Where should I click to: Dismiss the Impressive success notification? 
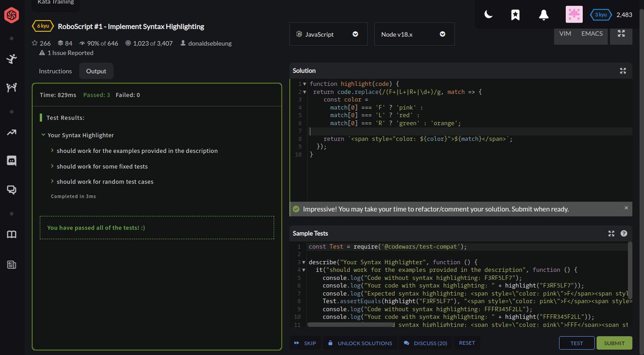click(626, 208)
